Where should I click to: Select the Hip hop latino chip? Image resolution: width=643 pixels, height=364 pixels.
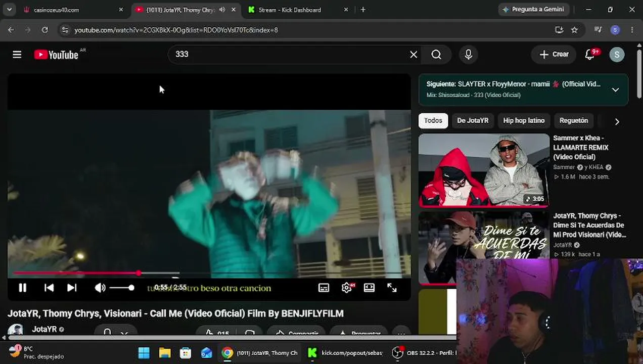(524, 120)
